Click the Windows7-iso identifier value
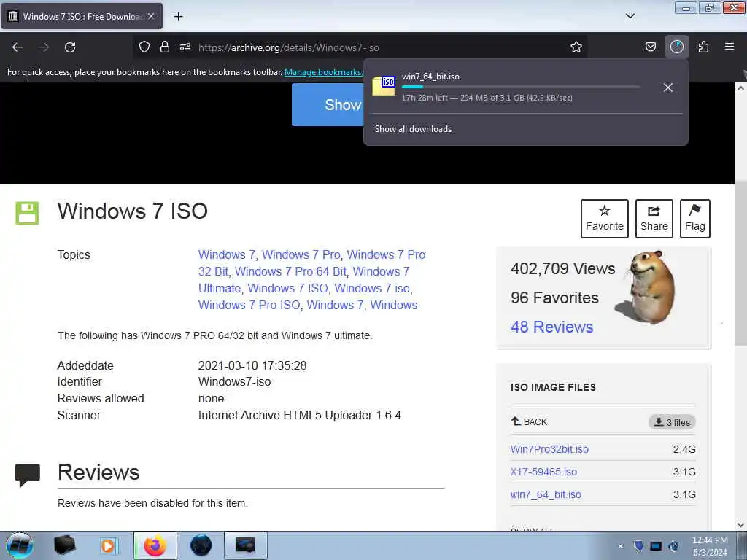The height and width of the screenshot is (560, 747). click(234, 382)
